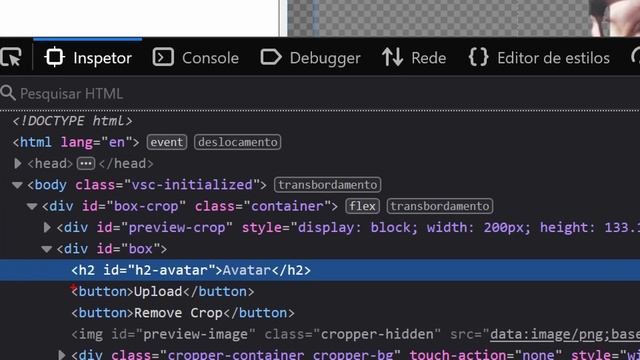Viewport: 640px width, 360px height.
Task: Click the transbordamento badge on body
Action: pyautogui.click(x=328, y=184)
